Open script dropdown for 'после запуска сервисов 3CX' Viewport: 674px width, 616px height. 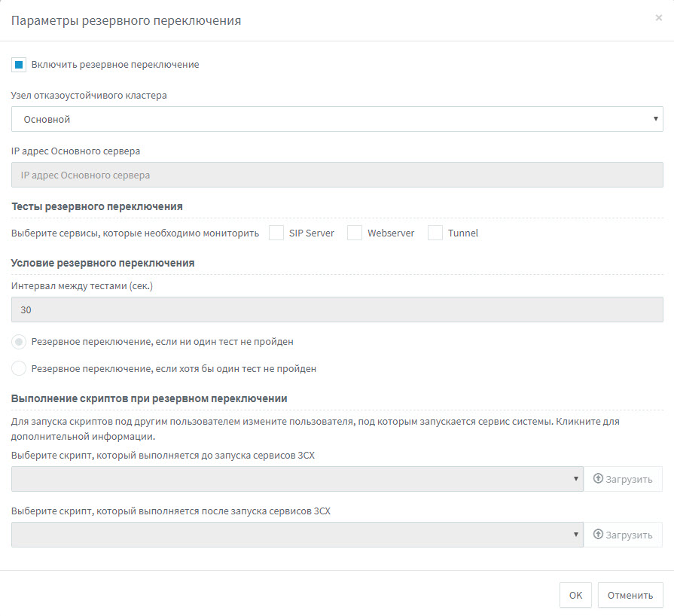[297, 535]
